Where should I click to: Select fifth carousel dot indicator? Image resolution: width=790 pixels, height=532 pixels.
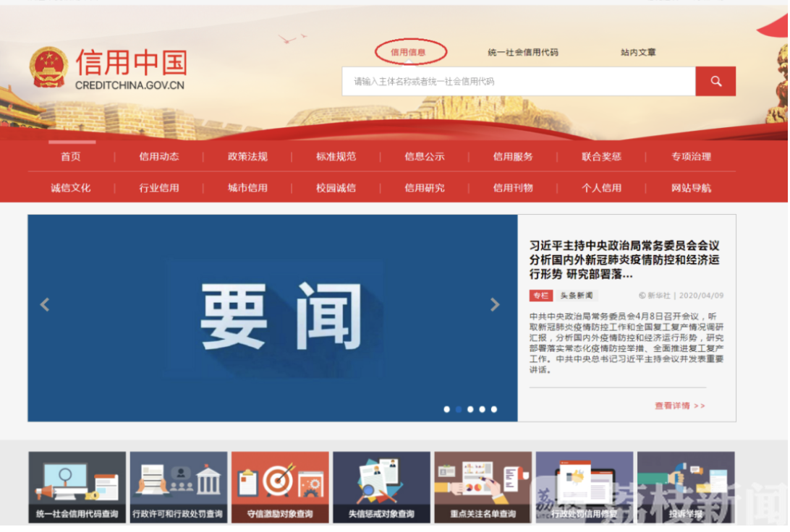(x=494, y=409)
